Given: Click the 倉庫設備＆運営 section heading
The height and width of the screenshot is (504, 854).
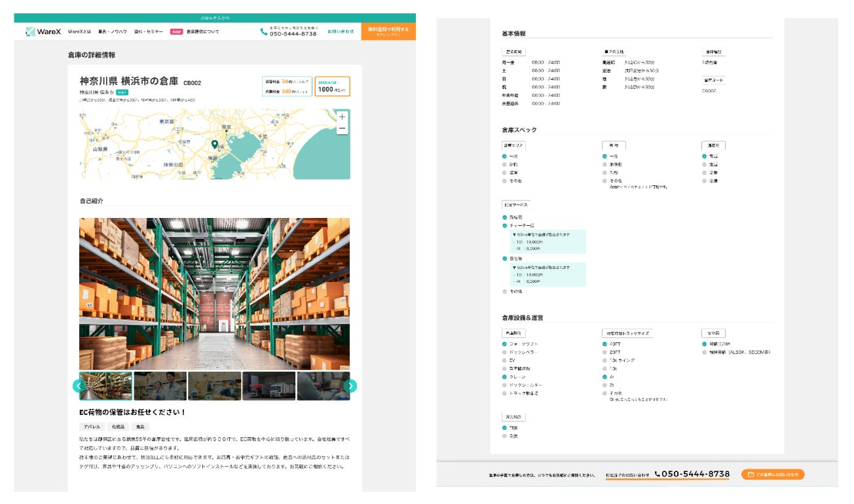Looking at the screenshot, I should click(x=523, y=317).
